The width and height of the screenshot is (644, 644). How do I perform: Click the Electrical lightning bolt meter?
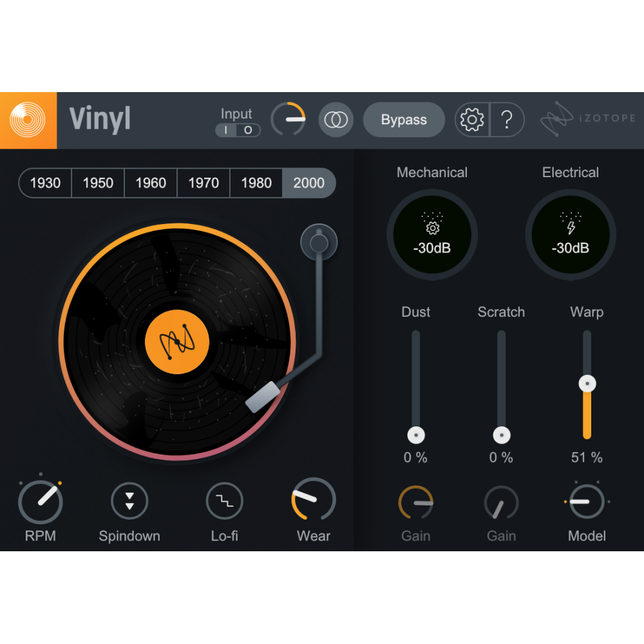click(571, 234)
